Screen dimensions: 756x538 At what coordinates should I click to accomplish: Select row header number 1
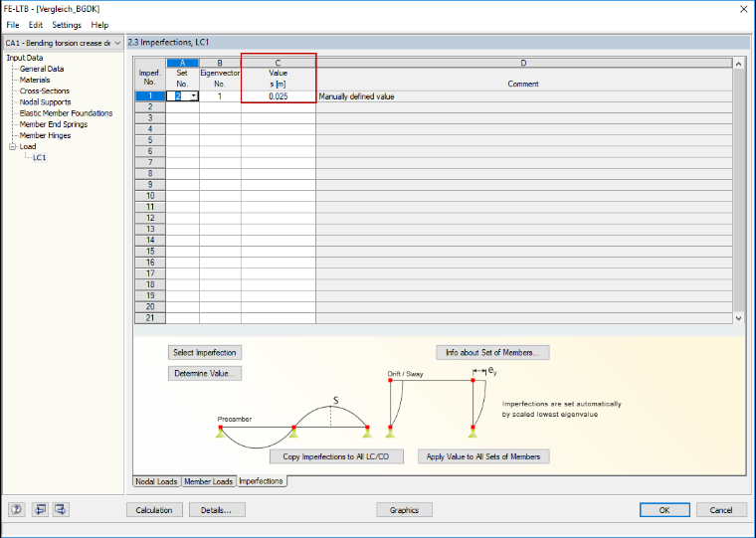[150, 95]
